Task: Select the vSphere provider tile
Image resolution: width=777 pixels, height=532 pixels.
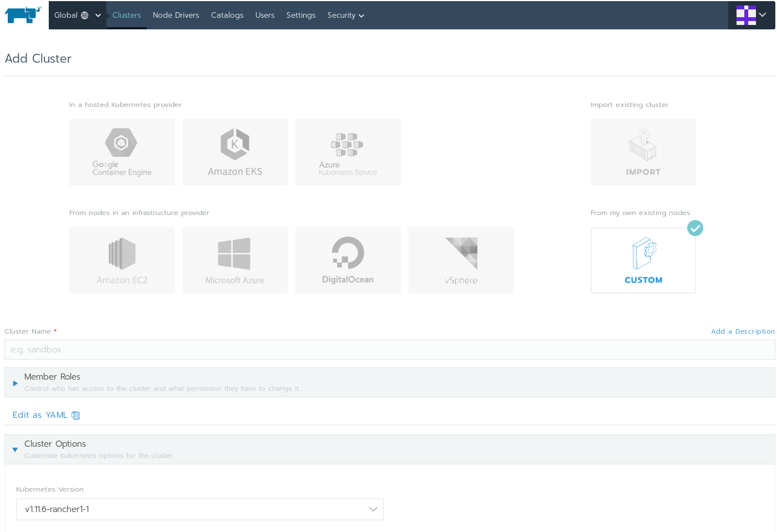Action: 461,260
